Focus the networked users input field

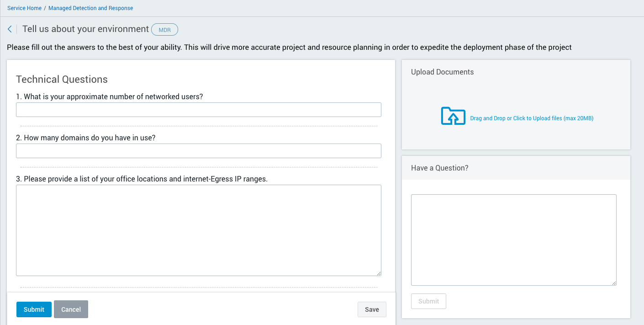(199, 110)
